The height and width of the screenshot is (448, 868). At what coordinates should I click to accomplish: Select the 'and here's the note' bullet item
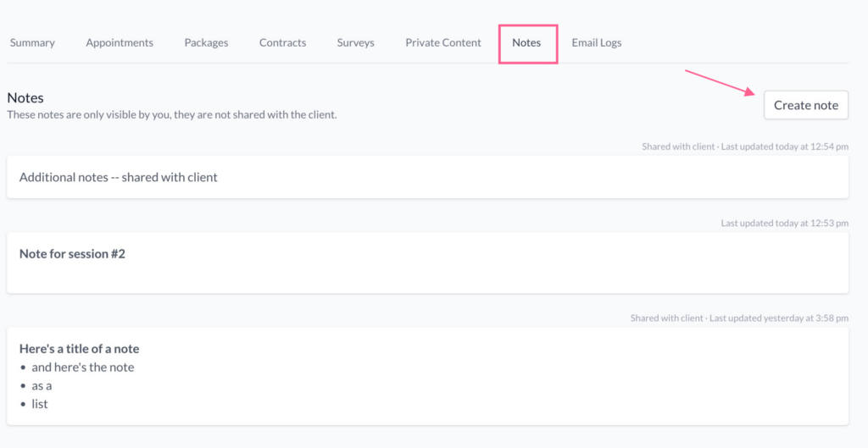tap(83, 367)
